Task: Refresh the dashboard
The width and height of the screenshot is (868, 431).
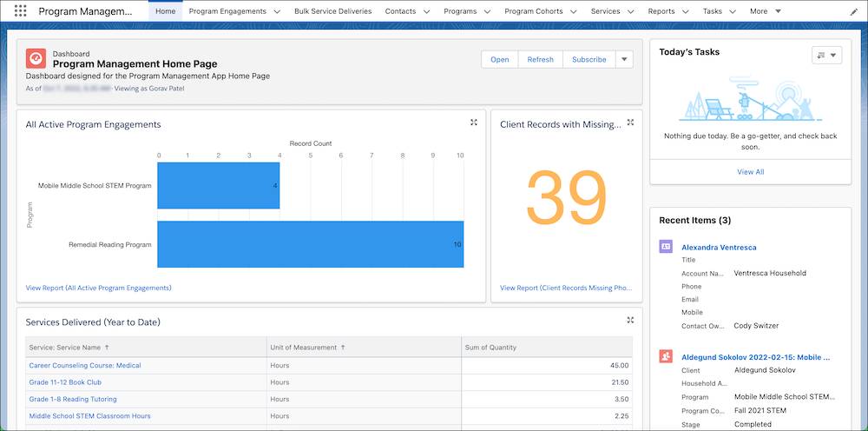Action: coord(540,59)
